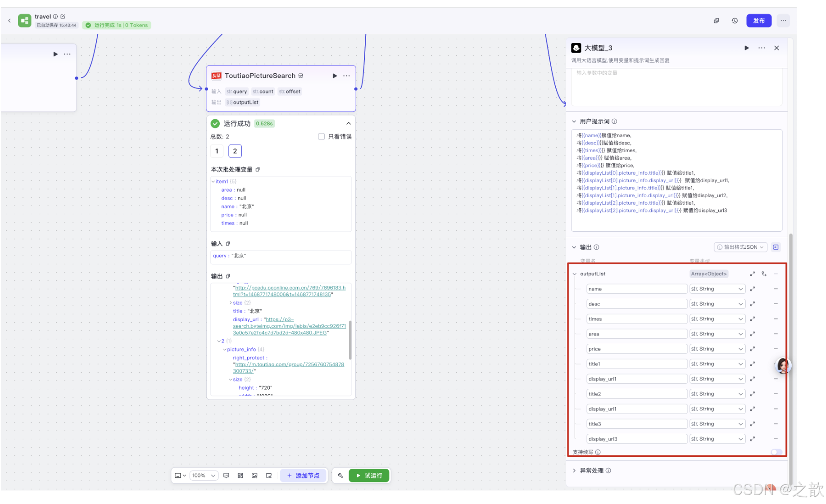Image resolution: width=826 pixels, height=504 pixels.
Task: Open ToutiaoPictureSearch node more options
Action: click(x=346, y=76)
